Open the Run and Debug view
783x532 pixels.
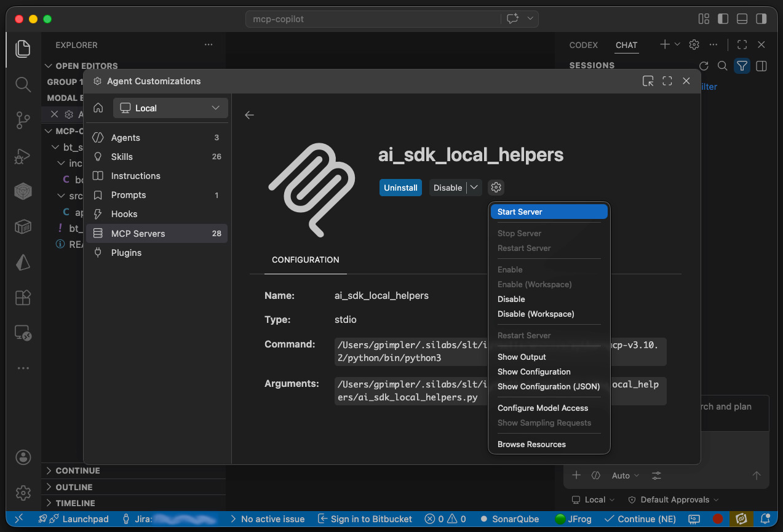pos(23,156)
